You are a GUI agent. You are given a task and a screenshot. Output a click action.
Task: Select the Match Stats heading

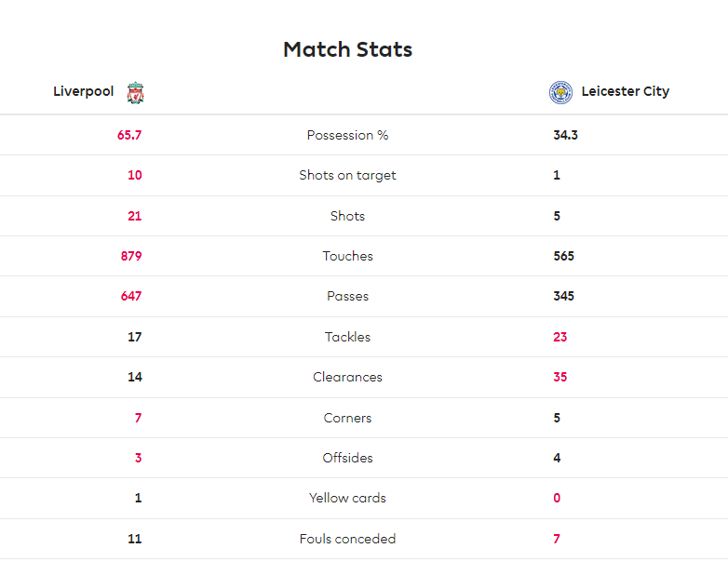click(x=348, y=49)
